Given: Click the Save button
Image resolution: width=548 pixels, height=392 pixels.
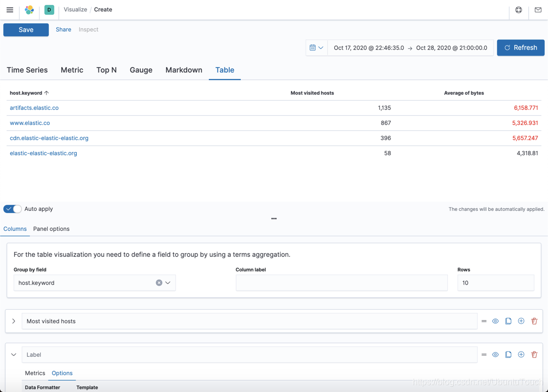Looking at the screenshot, I should point(26,30).
